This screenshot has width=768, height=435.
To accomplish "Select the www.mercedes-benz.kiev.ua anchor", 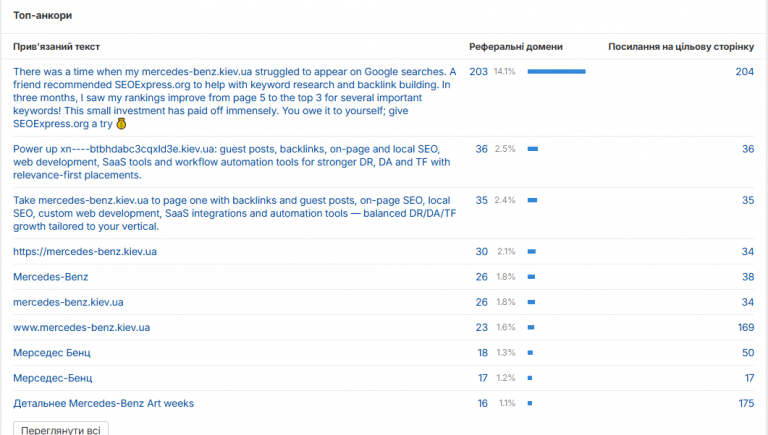I will click(x=81, y=328).
